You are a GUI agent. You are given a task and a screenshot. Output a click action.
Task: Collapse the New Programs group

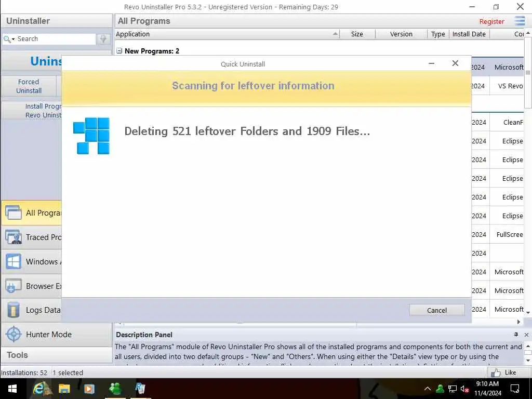[x=119, y=51]
